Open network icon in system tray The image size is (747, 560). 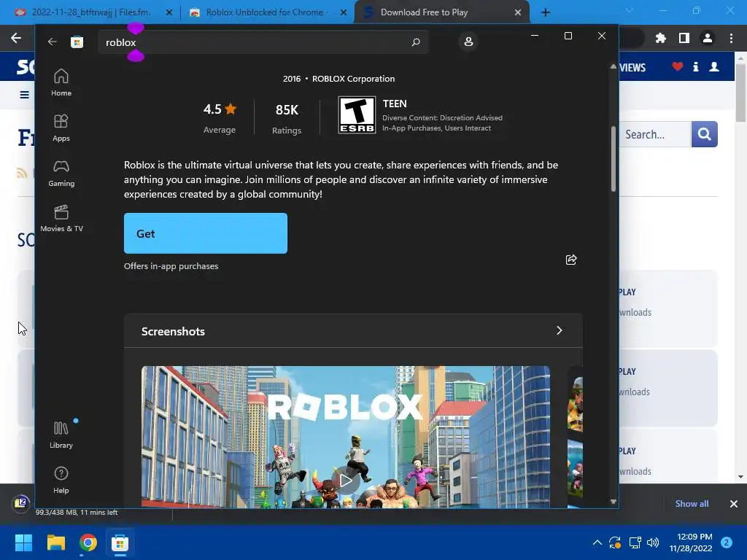(635, 542)
